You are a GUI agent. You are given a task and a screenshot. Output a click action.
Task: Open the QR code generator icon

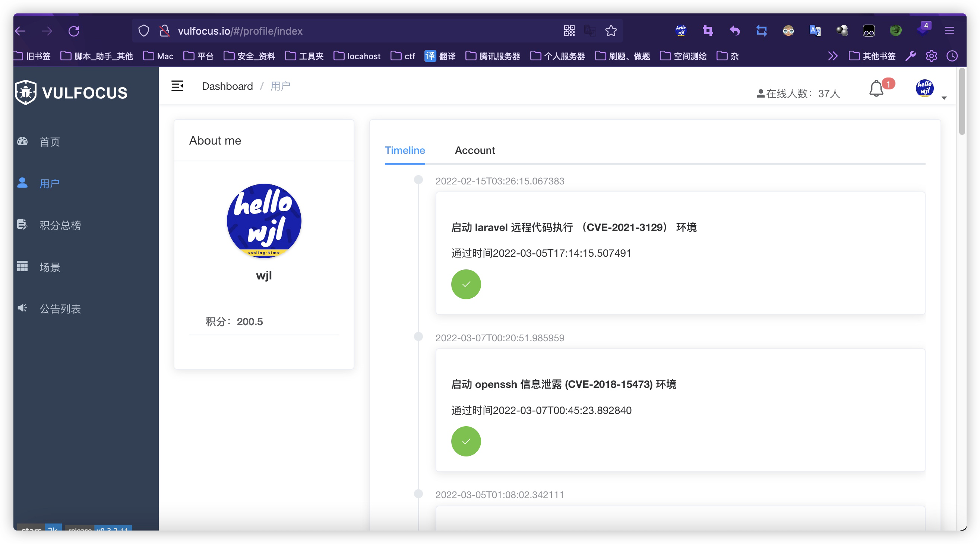pos(569,31)
